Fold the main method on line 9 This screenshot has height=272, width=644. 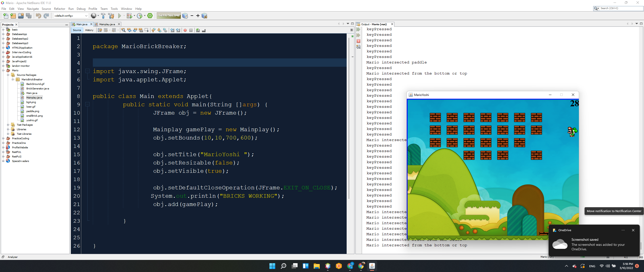pos(88,104)
